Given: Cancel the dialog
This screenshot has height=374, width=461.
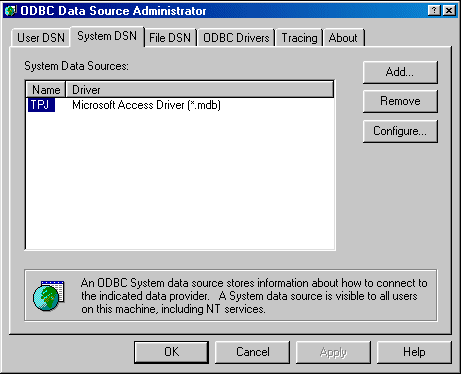Looking at the screenshot, I should tap(252, 352).
